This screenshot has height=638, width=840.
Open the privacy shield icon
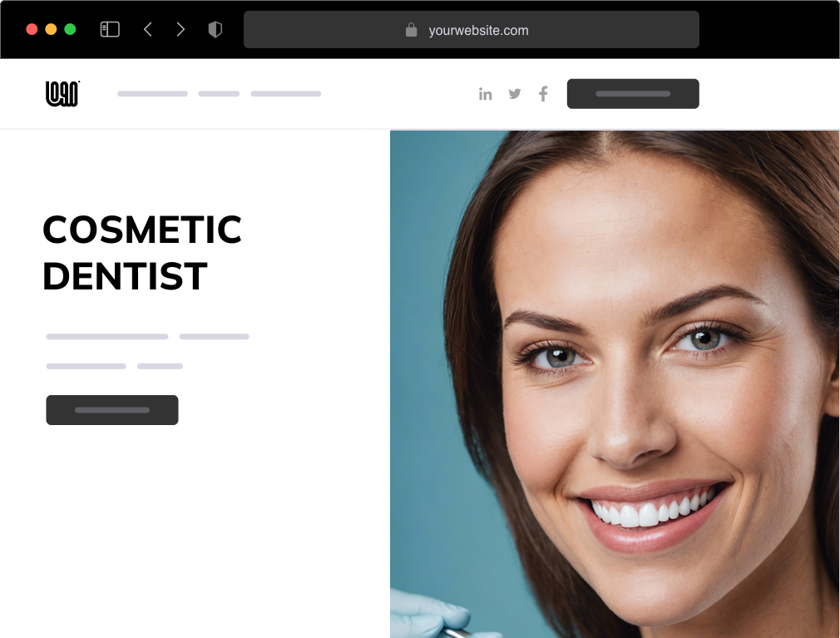coord(215,29)
